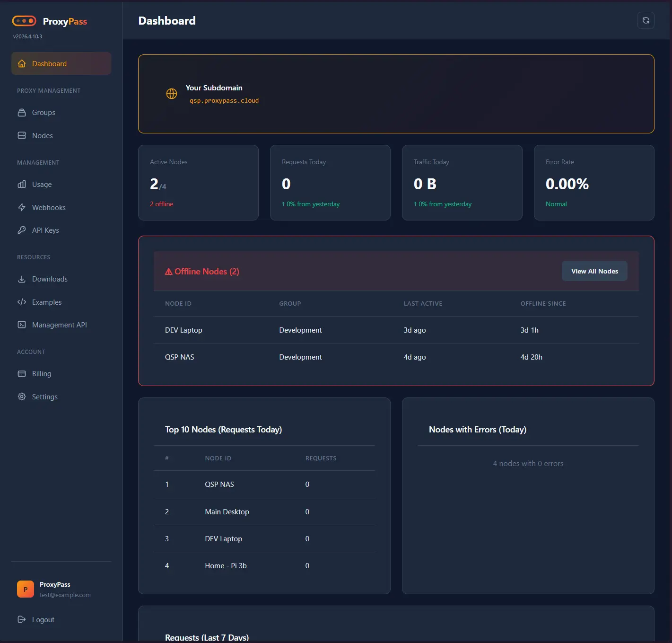Click the Error Rate stat card
672x643 pixels.
point(594,183)
